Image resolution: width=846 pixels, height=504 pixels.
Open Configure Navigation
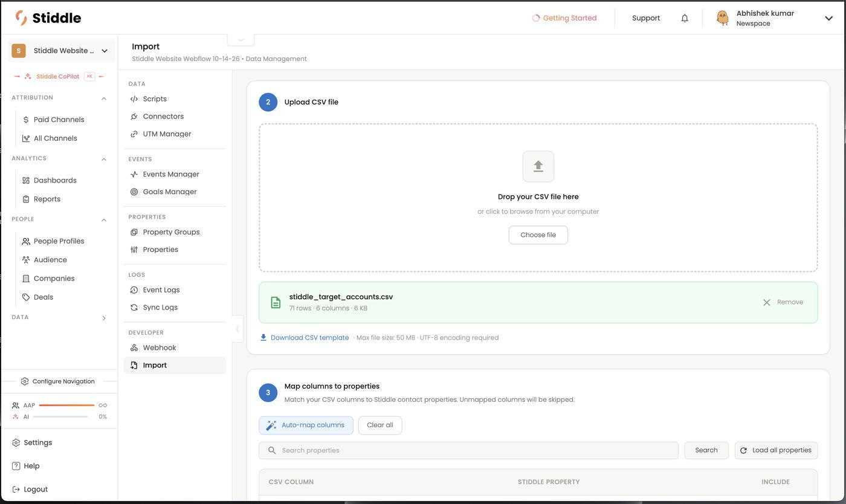coord(57,381)
